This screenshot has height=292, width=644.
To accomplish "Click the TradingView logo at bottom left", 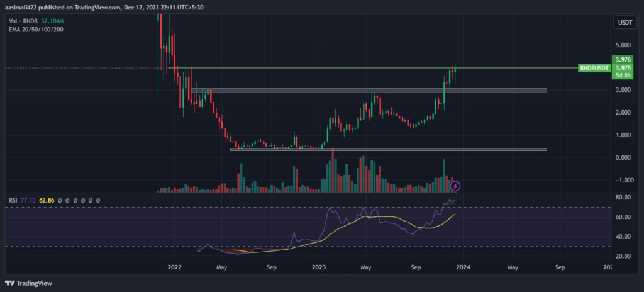I will (28, 283).
